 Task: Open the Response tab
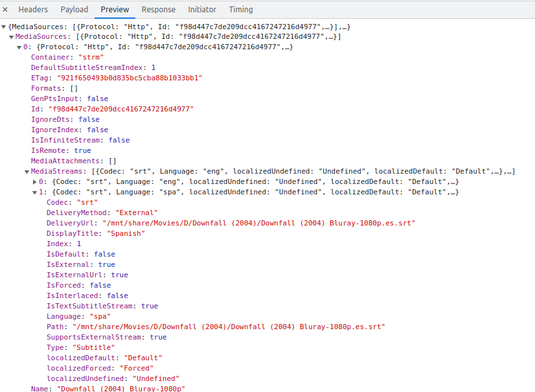click(158, 9)
